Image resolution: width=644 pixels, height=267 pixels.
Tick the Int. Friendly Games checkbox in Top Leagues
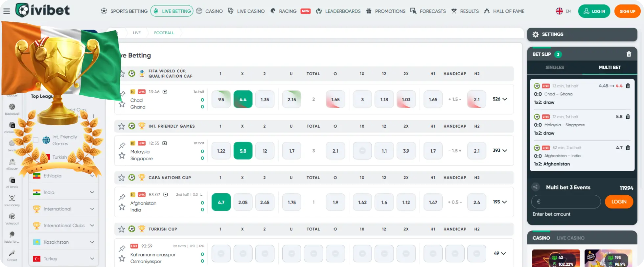pyautogui.click(x=36, y=140)
